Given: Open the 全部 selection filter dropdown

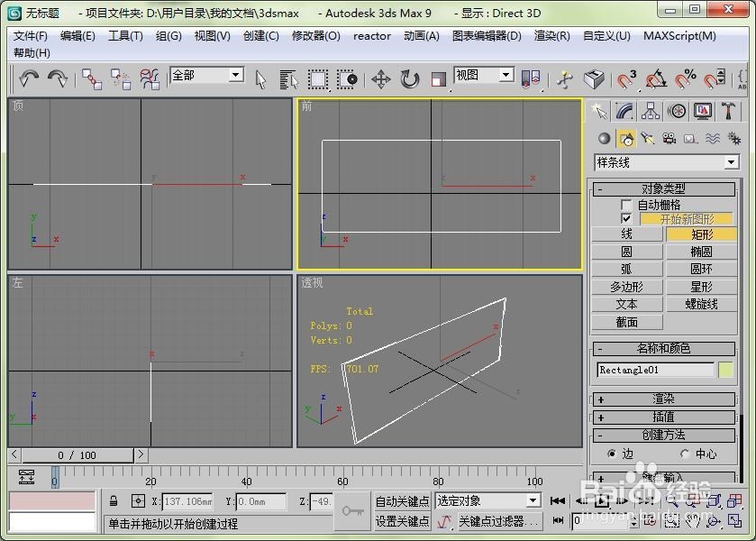Looking at the screenshot, I should click(x=235, y=75).
